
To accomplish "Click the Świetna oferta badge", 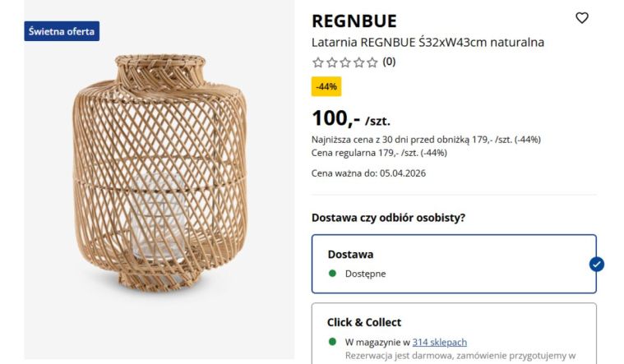I will click(62, 32).
